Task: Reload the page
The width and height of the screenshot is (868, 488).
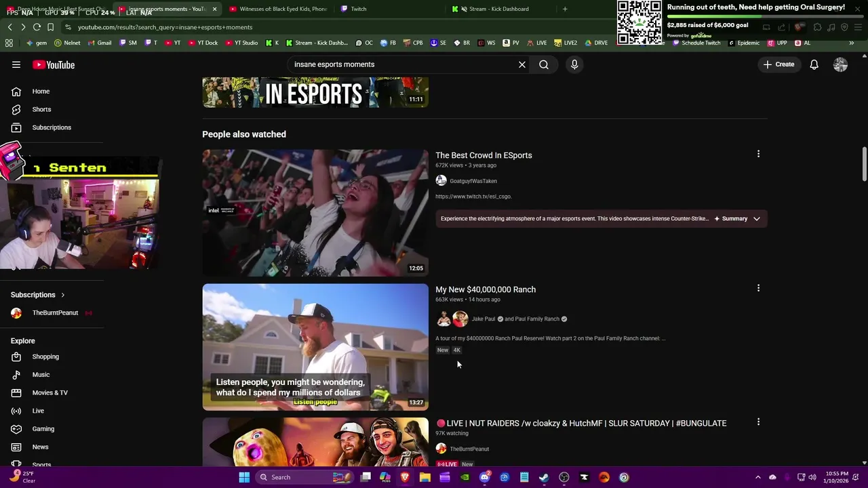Action: 37,27
